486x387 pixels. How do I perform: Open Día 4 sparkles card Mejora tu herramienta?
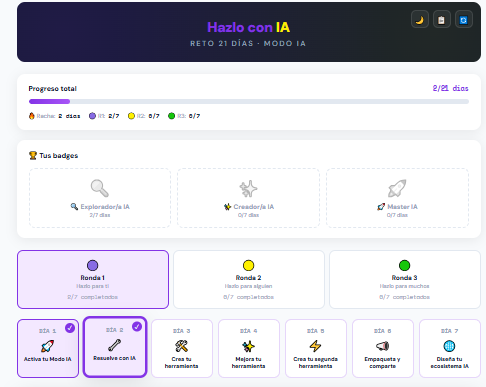pos(249,348)
